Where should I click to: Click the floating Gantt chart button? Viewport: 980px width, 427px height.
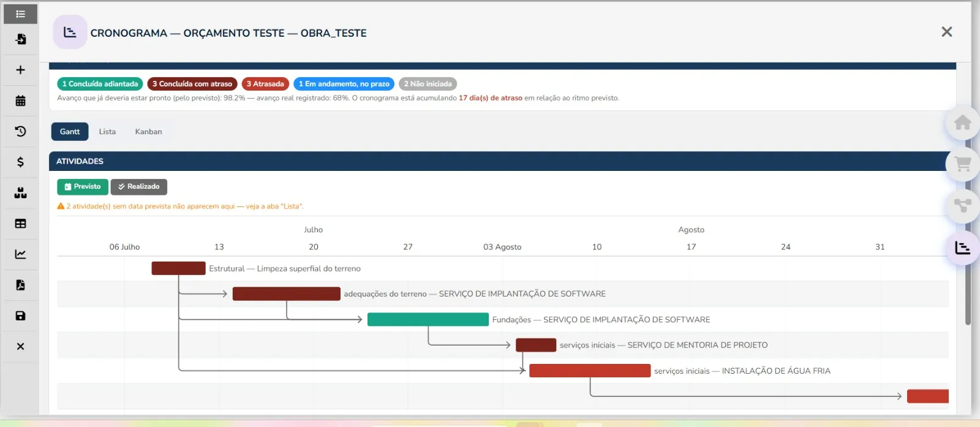962,248
